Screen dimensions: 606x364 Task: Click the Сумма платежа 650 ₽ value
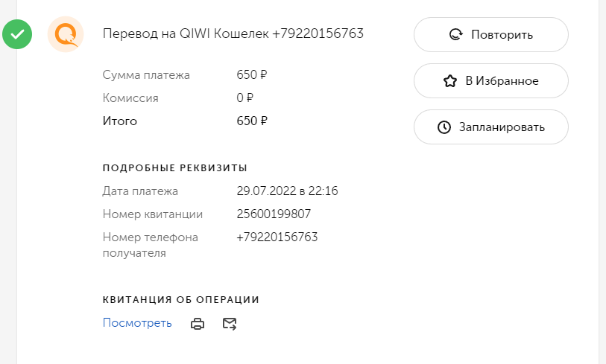click(x=252, y=74)
